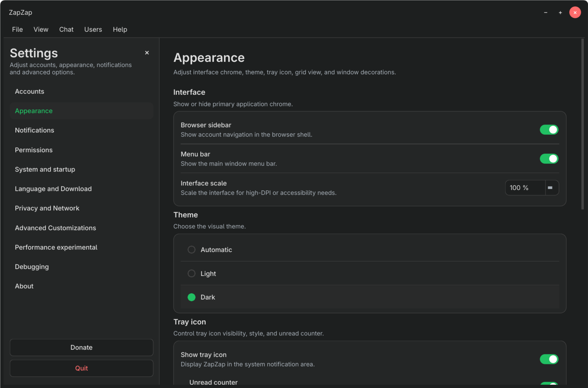
Task: Go to Language and Download settings
Action: [81, 189]
